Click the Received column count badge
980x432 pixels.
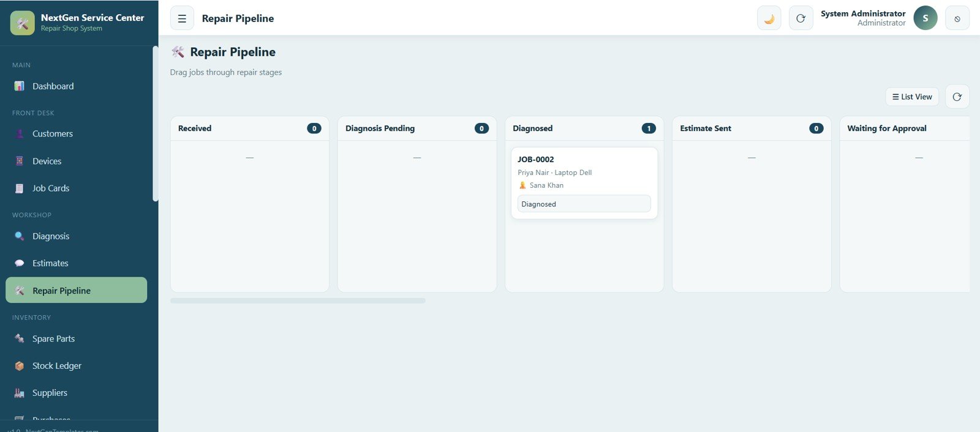click(x=314, y=128)
